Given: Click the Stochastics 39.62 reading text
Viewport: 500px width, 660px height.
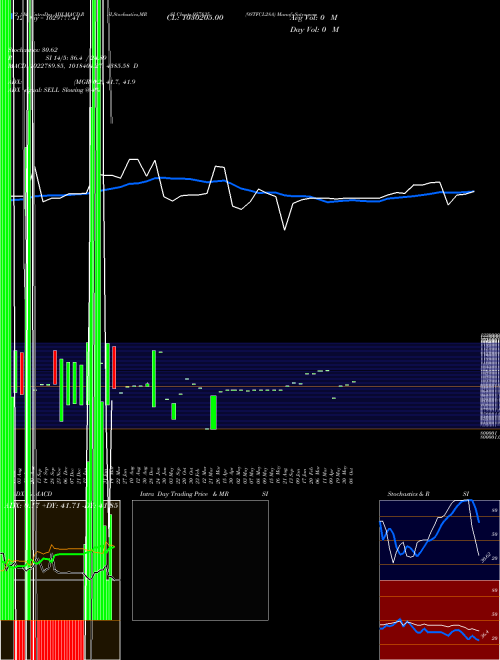Looking at the screenshot, I should 33,50.
